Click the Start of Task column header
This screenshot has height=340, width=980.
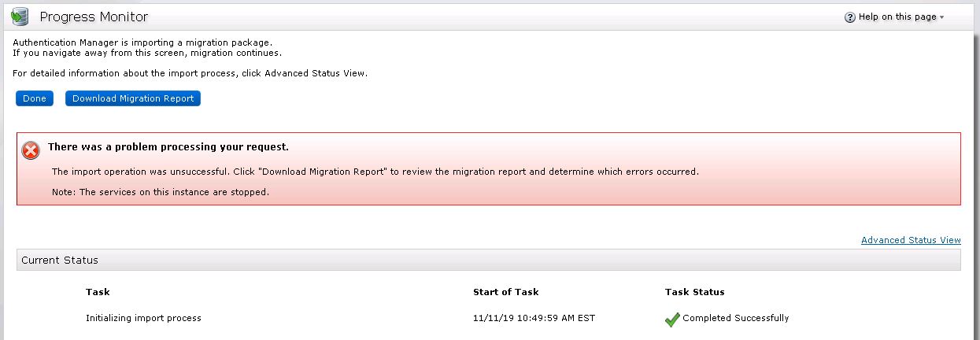click(505, 292)
